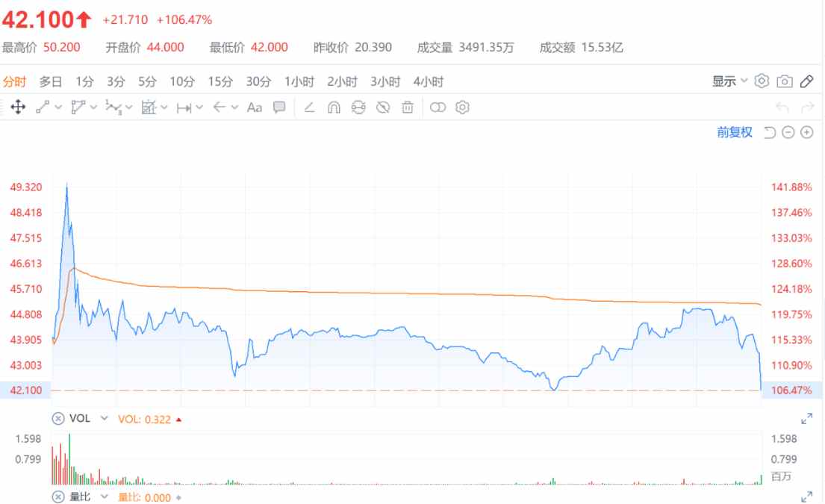This screenshot has width=825, height=504.
Task: Switch to the 多日 timeframe tab
Action: [51, 82]
